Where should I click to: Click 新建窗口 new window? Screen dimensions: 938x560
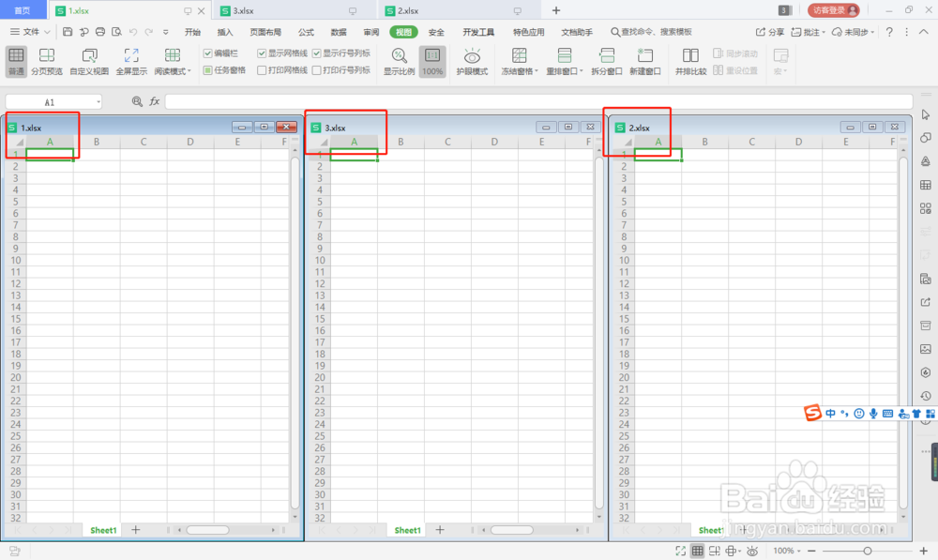[x=645, y=62]
